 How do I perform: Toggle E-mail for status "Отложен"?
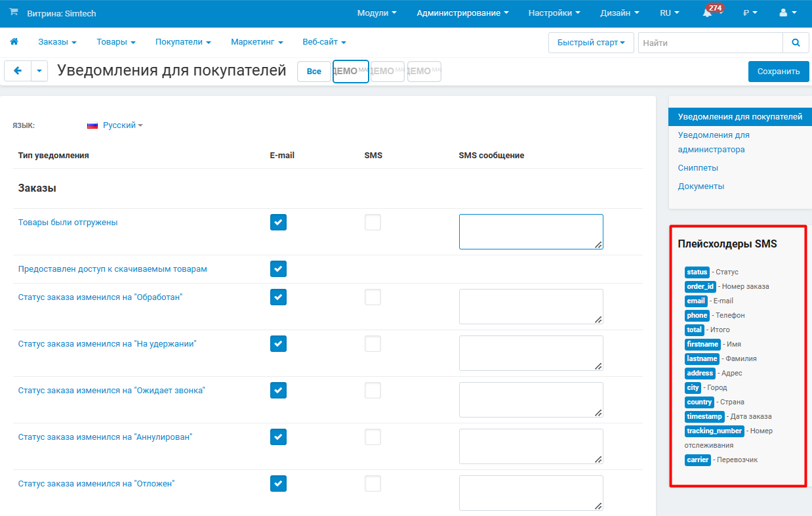tap(278, 484)
